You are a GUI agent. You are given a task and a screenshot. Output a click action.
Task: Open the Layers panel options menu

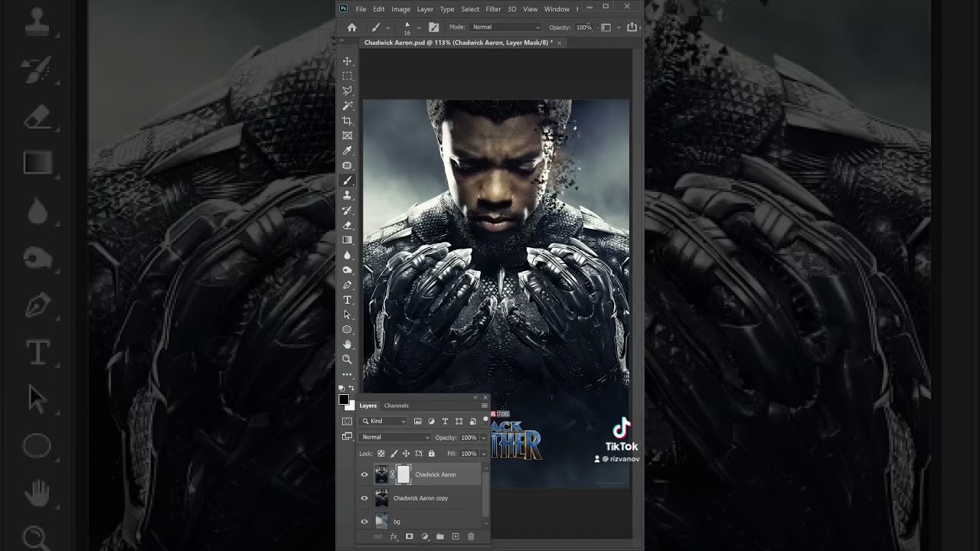click(x=485, y=406)
